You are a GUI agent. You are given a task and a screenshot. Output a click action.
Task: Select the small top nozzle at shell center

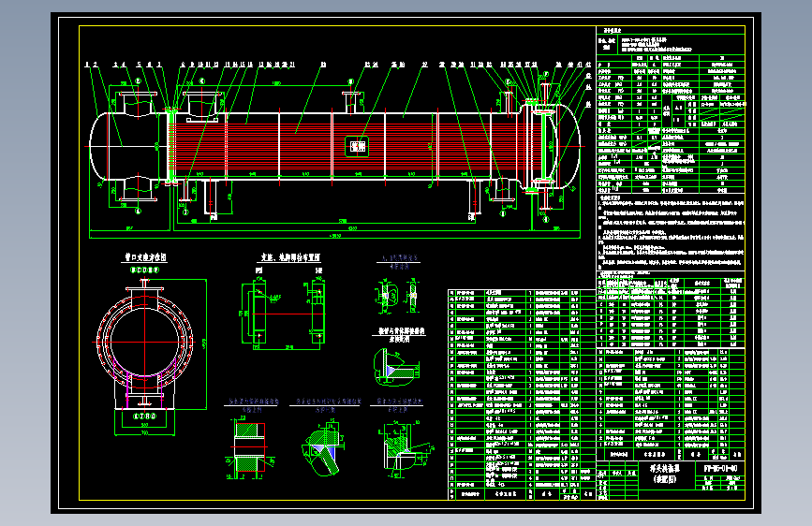coord(351,102)
